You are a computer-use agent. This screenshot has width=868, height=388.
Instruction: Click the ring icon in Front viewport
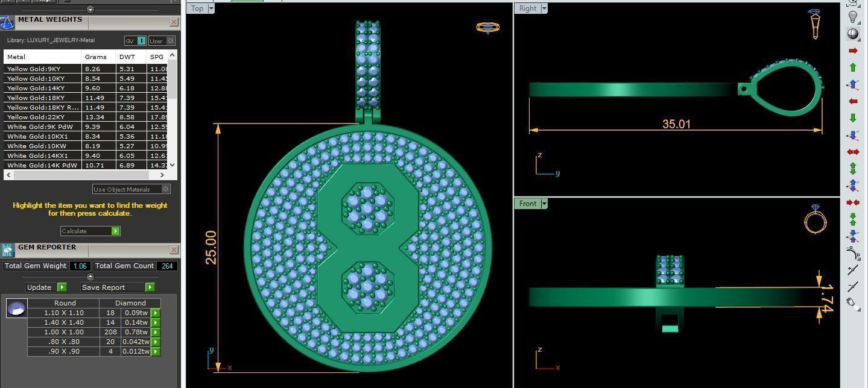(x=815, y=219)
